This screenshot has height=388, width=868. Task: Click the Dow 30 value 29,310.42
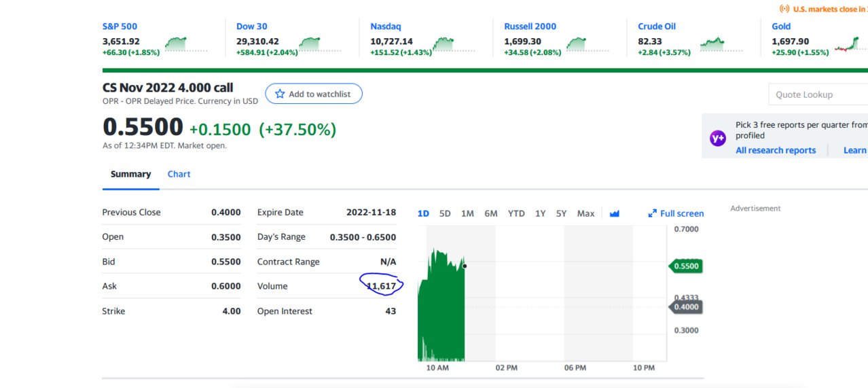(257, 41)
